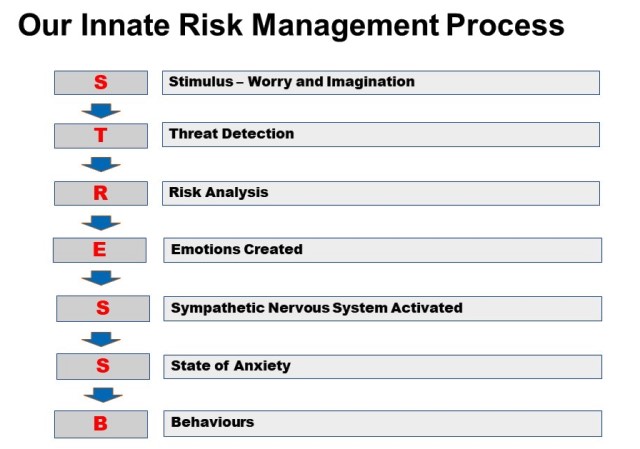Screen dimensions: 640x449
Task: Select the Stimulus – Worry and Imagination bar
Action: coord(381,82)
